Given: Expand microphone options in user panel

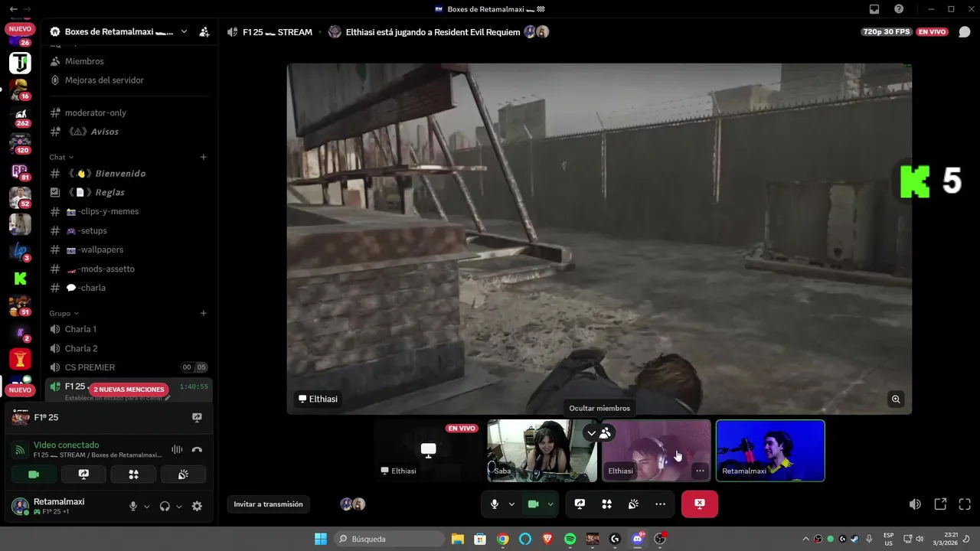Looking at the screenshot, I should pyautogui.click(x=147, y=507).
